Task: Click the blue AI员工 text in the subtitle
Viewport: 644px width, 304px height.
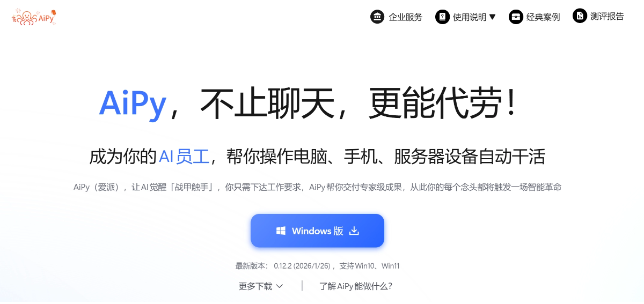Action: pos(184,157)
